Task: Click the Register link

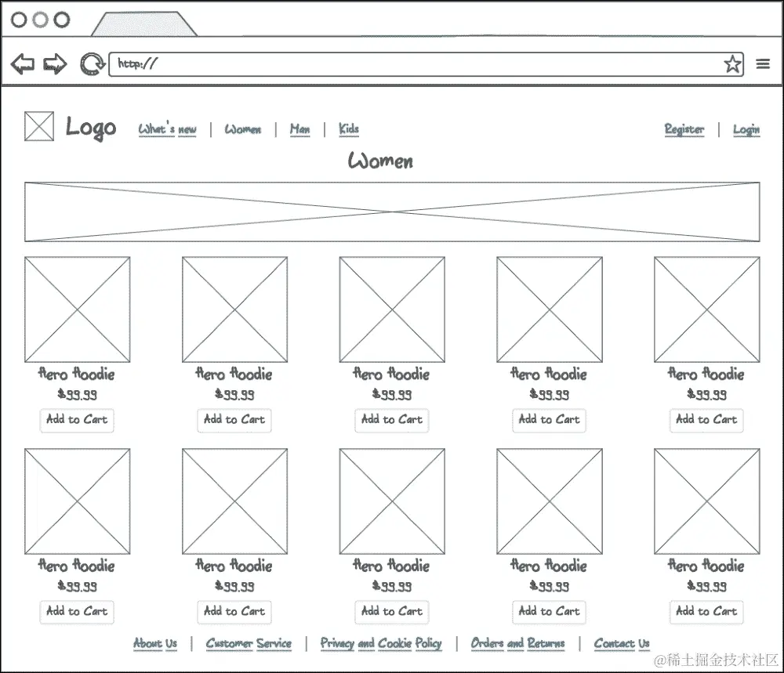Action: [684, 129]
